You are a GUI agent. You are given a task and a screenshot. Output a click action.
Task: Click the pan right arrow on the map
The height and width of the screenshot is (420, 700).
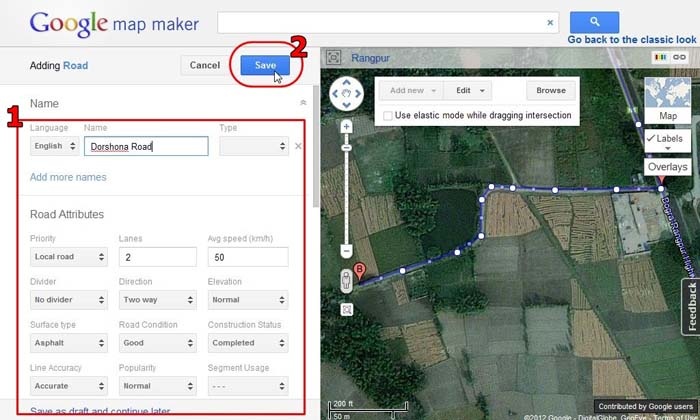[x=358, y=94]
